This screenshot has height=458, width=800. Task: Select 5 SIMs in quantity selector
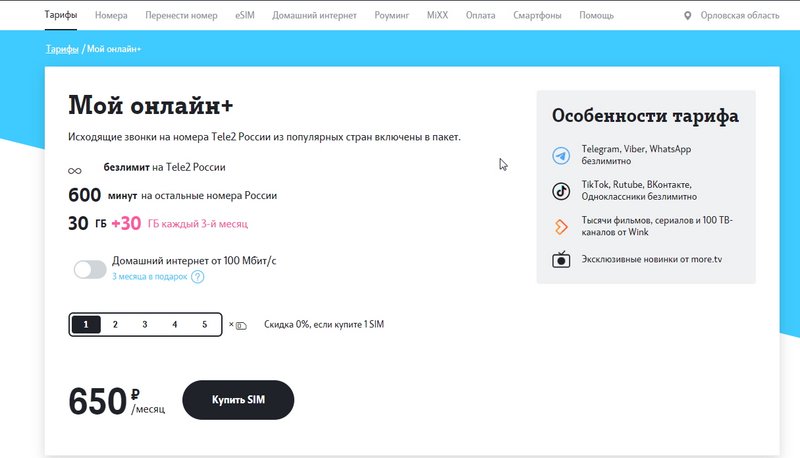coord(205,324)
